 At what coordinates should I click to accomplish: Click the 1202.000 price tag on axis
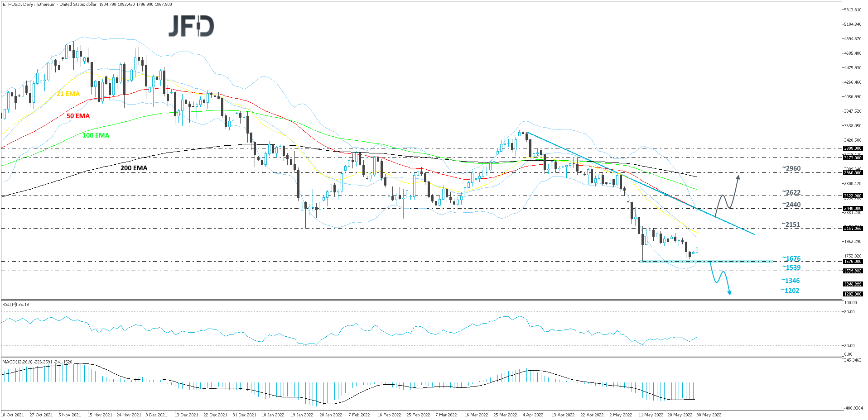point(852,294)
